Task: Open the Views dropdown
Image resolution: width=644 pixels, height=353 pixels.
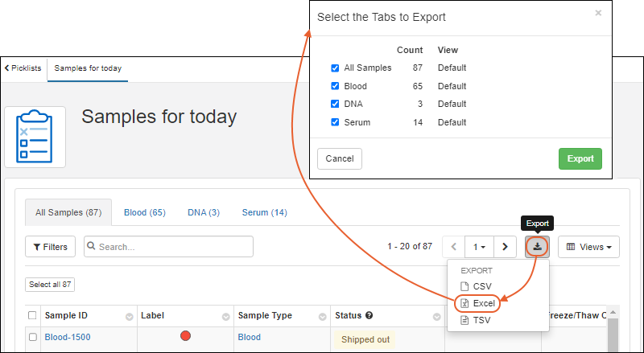Action: pos(588,247)
